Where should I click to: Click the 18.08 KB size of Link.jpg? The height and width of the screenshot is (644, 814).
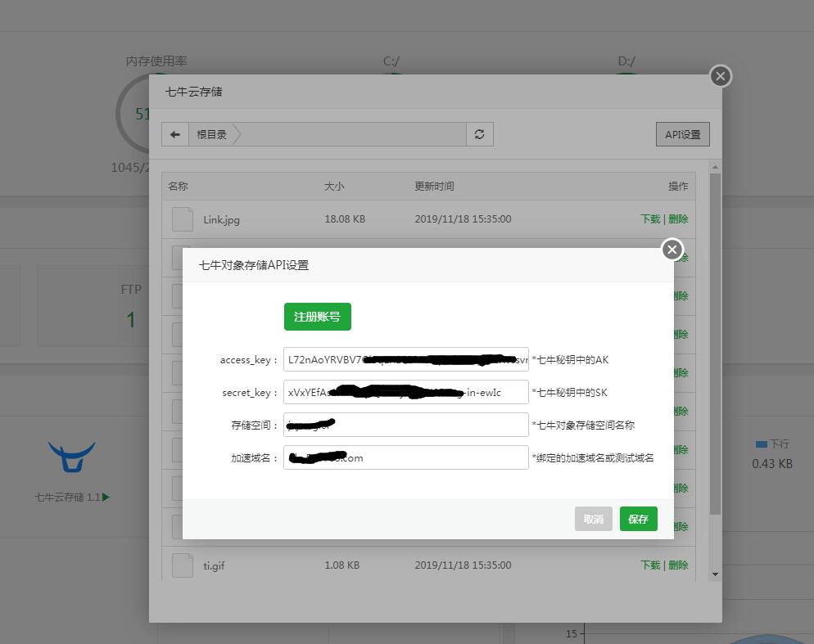346,219
